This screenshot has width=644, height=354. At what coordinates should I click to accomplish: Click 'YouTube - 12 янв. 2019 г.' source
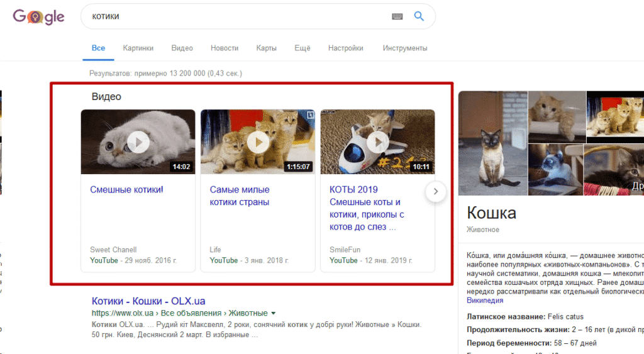(371, 260)
